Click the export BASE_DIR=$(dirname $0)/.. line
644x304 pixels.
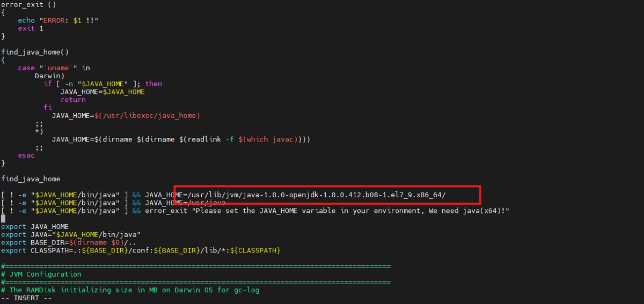(68, 242)
